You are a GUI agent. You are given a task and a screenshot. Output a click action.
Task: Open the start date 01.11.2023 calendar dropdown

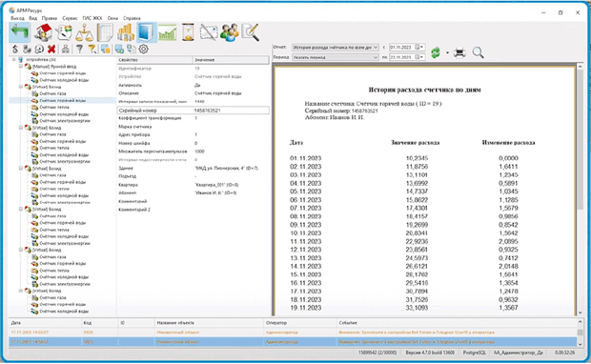[x=421, y=48]
